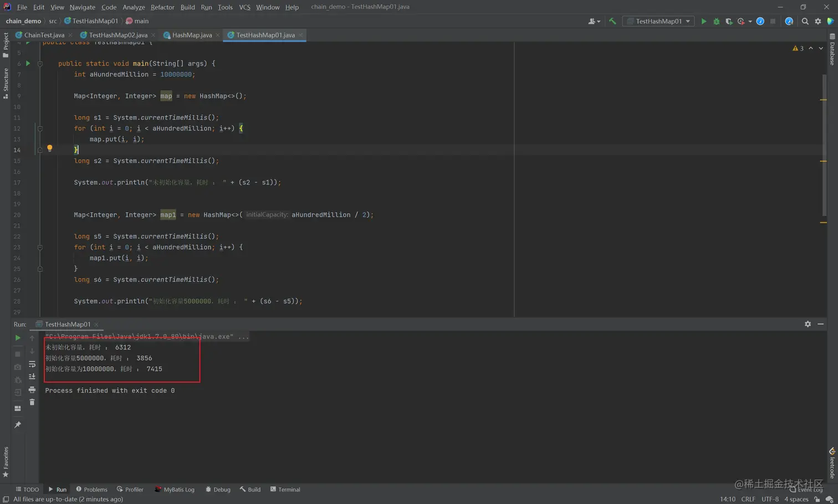
Task: Open MyBatis Log tool window
Action: (x=174, y=490)
